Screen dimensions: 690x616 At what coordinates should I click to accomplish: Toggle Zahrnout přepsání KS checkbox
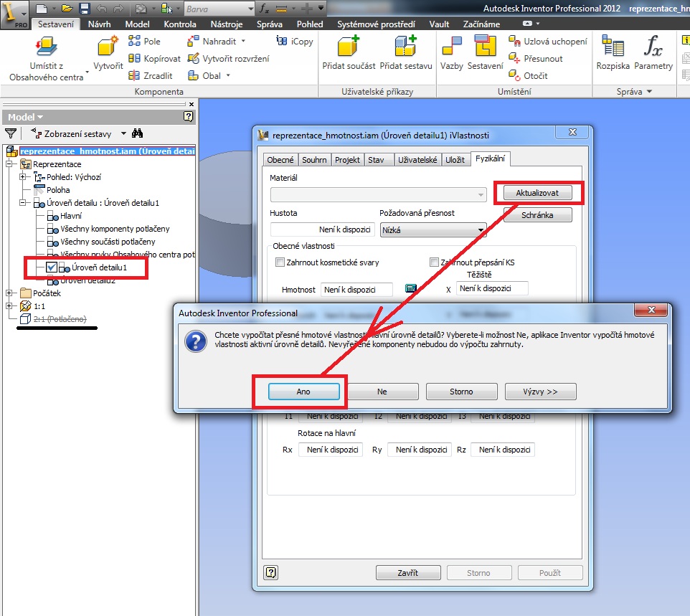click(433, 262)
